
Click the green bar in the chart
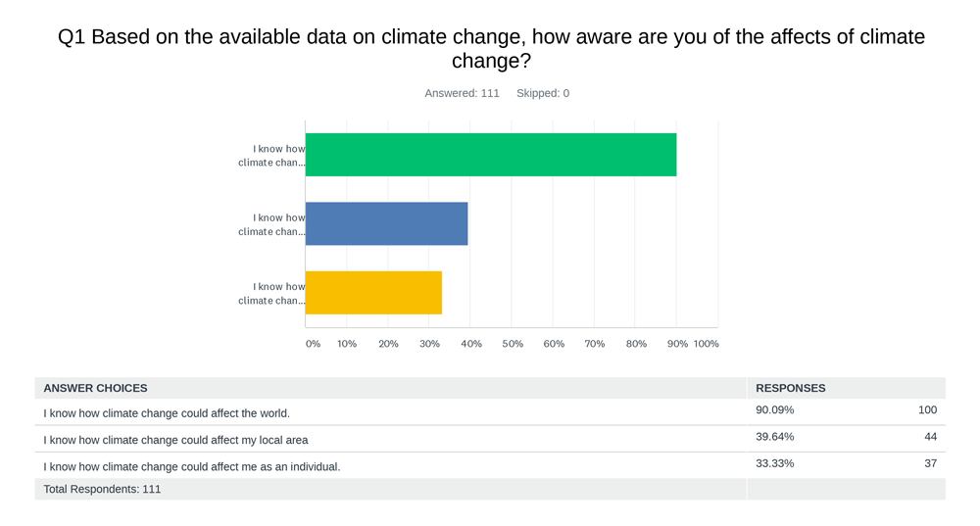coord(490,155)
